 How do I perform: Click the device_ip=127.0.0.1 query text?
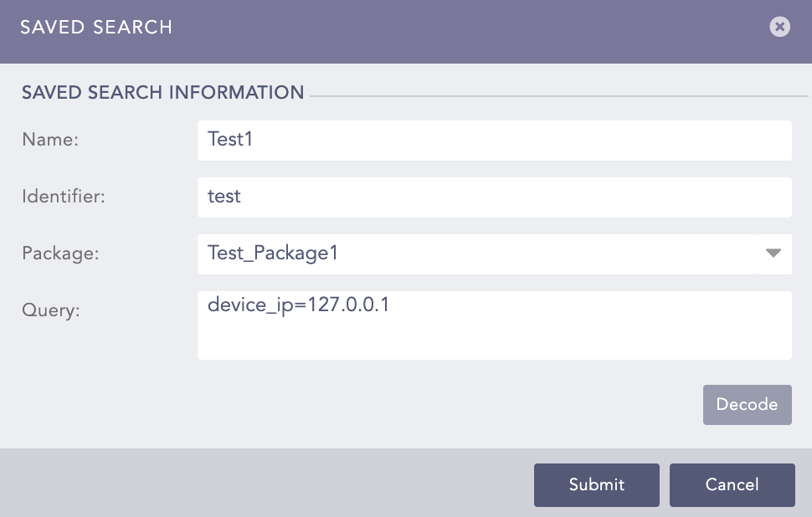[x=297, y=305]
